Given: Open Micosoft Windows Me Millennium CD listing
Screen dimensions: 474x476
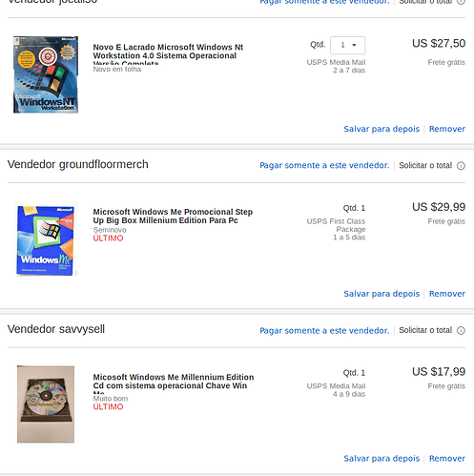Looking at the screenshot, I should pos(174,383).
